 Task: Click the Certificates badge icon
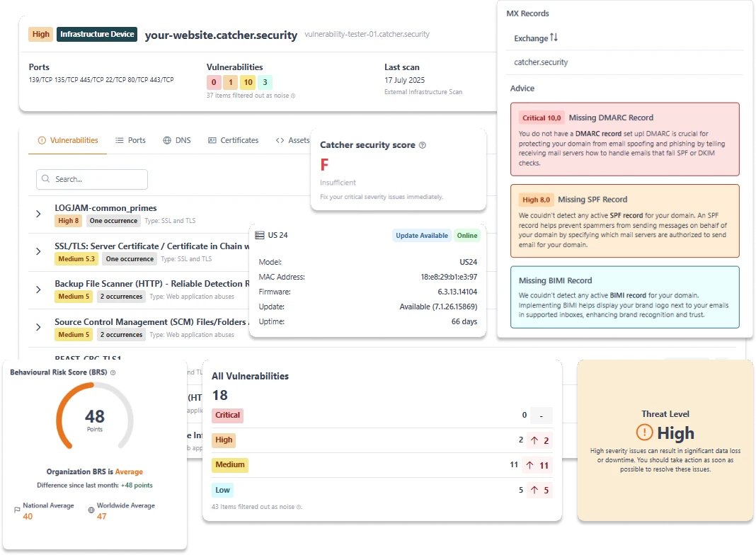pyautogui.click(x=213, y=140)
